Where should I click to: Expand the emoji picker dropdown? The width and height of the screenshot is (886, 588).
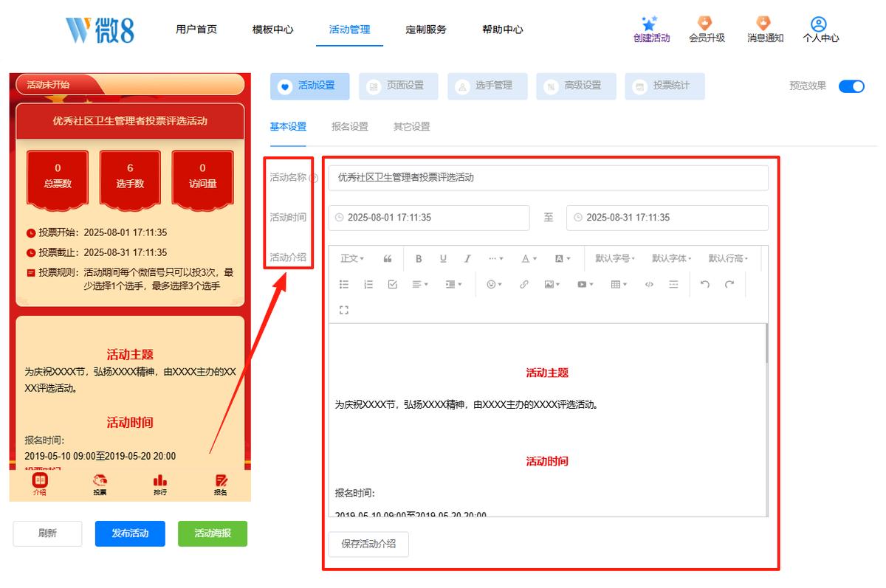click(x=494, y=284)
